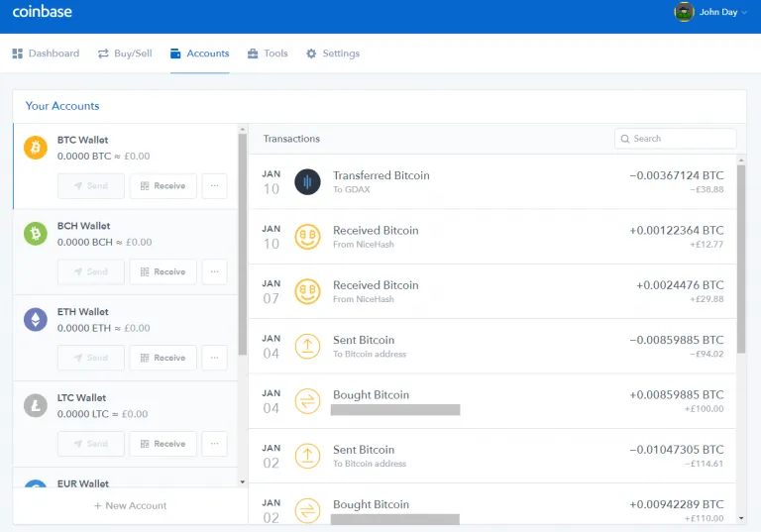Click NiceHash icon on Jan 07 received row
761x532 pixels.
308,291
